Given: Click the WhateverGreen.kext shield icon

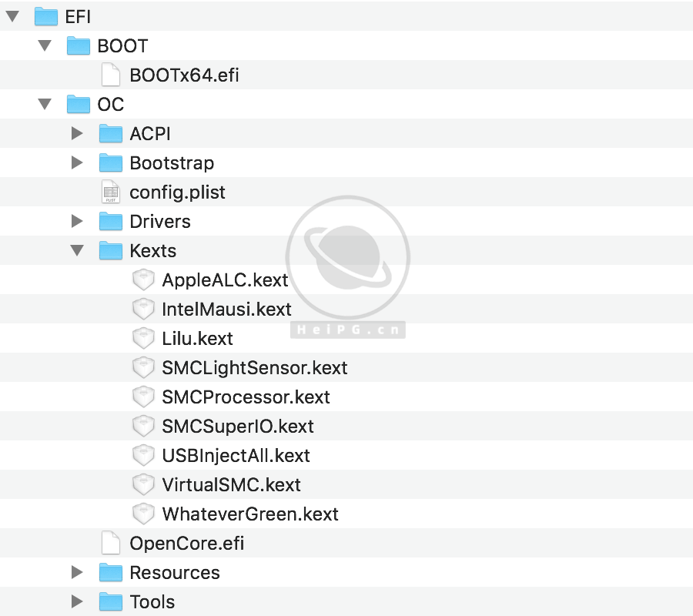Looking at the screenshot, I should pyautogui.click(x=143, y=514).
